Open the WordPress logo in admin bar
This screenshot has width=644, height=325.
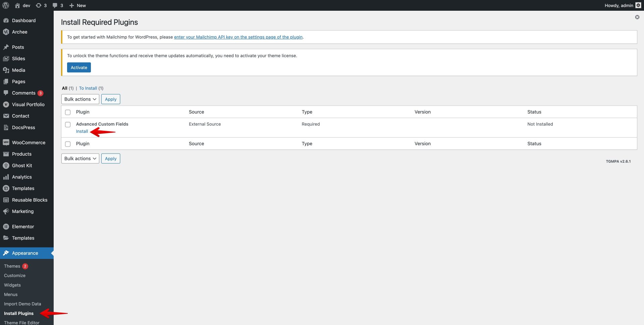click(x=5, y=5)
